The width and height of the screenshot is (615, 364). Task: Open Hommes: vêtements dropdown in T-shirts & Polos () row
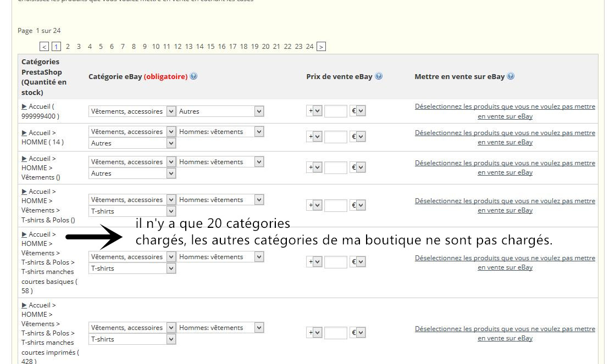click(220, 200)
